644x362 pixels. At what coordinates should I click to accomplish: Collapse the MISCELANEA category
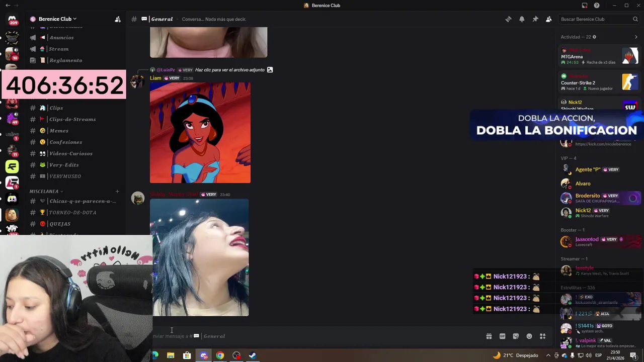click(46, 192)
